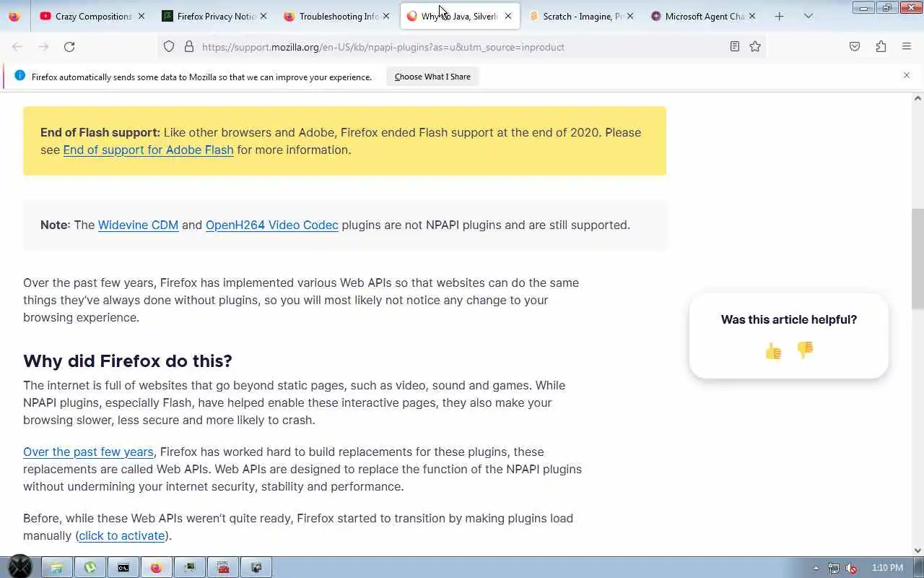The image size is (924, 578).
Task: Open a new tab with the plus button
Action: click(779, 16)
